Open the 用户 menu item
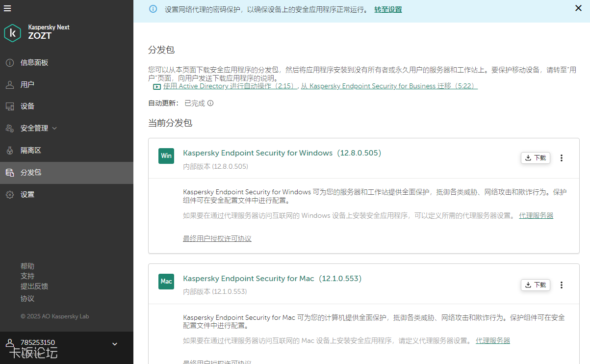The height and width of the screenshot is (364, 590). pyautogui.click(x=67, y=85)
